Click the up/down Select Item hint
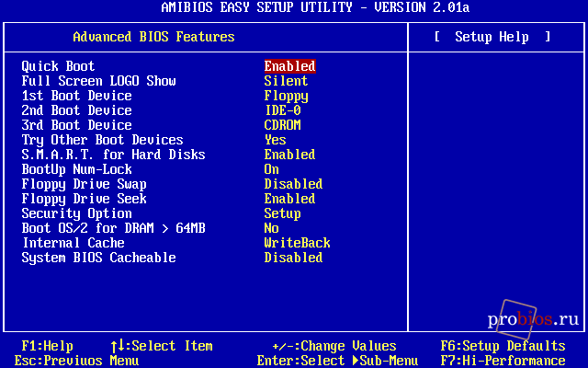Image resolution: width=588 pixels, height=368 pixels. 162,346
